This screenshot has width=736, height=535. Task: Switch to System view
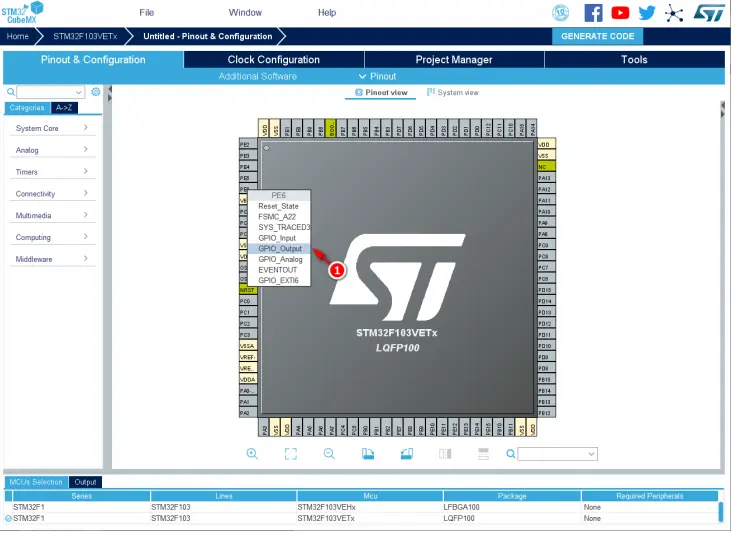pyautogui.click(x=453, y=92)
